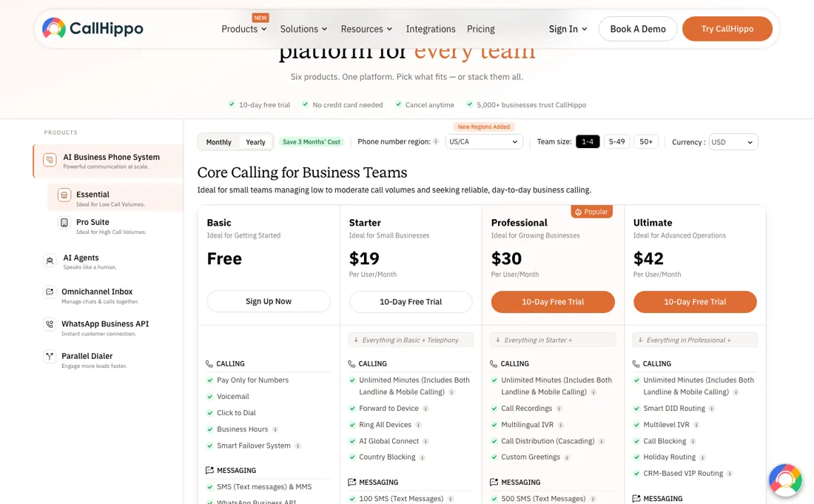Click the Essential plan icon in sidebar
This screenshot has width=814, height=504.
tap(64, 195)
